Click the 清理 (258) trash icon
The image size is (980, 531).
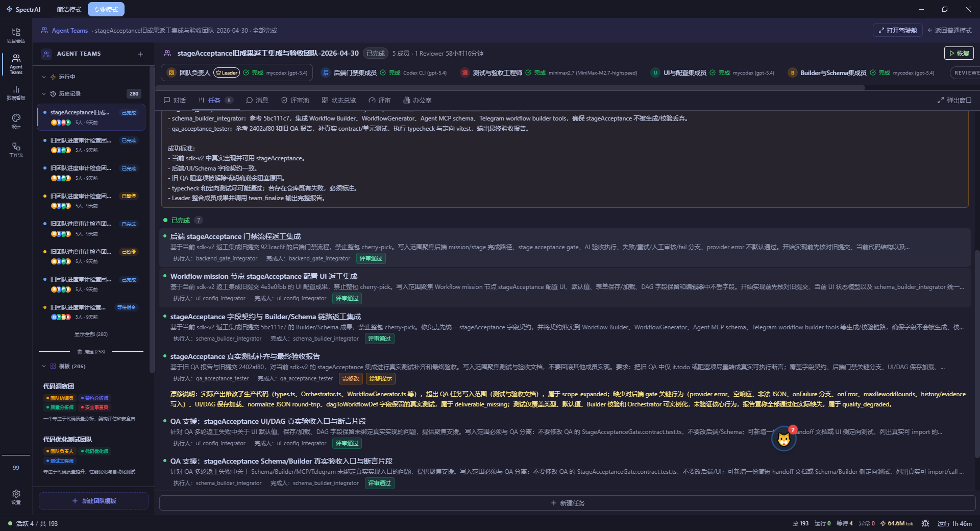pos(80,352)
